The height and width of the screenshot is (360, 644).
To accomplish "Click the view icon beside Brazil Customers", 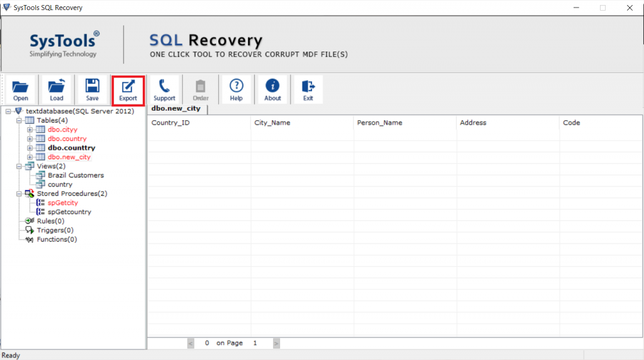I will (40, 175).
